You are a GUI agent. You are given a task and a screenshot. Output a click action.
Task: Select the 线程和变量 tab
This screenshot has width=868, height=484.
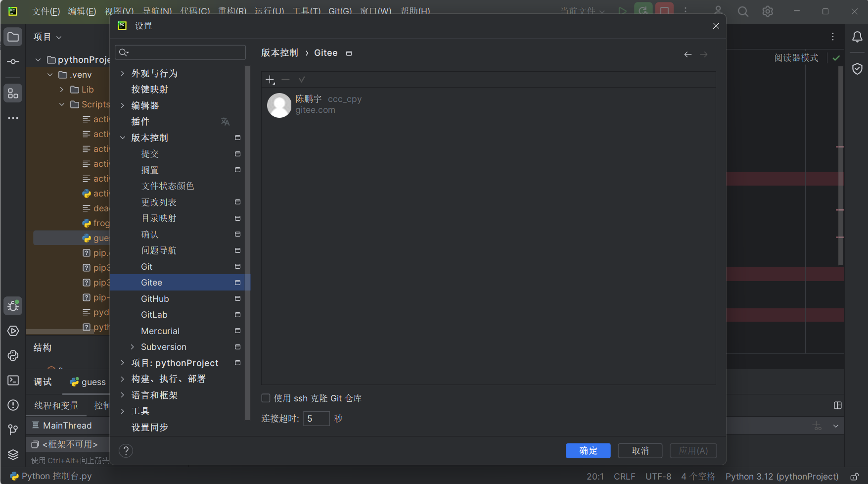coord(56,406)
